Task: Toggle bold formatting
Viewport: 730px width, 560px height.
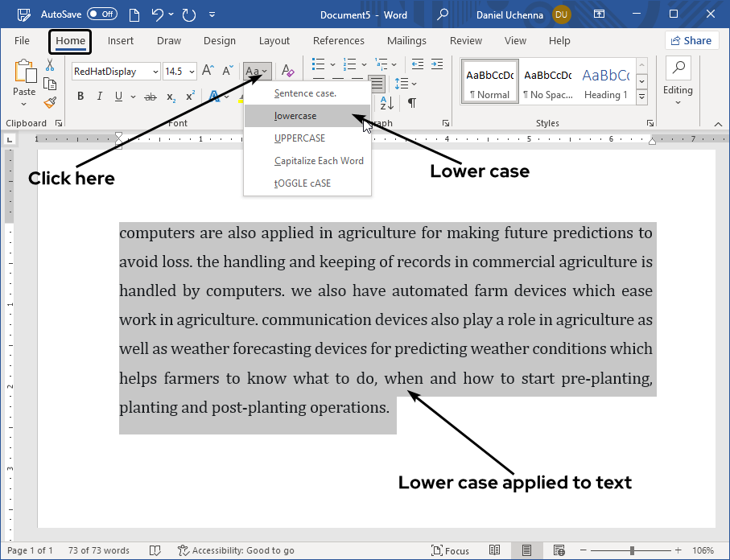Action: [x=80, y=96]
